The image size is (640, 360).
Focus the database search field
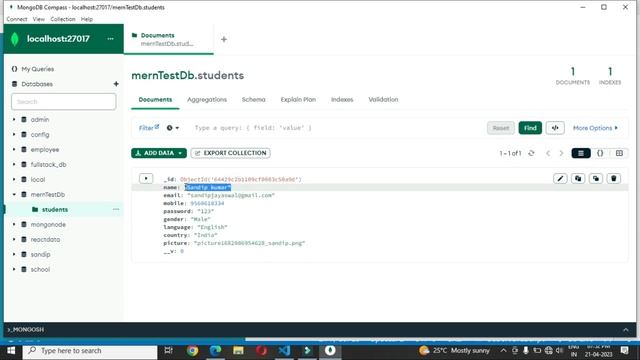coord(64,102)
